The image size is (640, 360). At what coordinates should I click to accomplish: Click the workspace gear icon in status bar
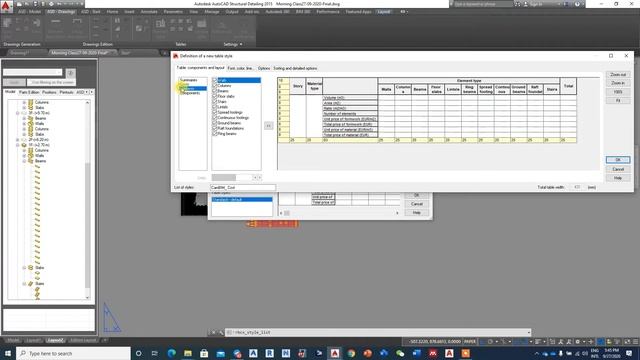coord(577,342)
